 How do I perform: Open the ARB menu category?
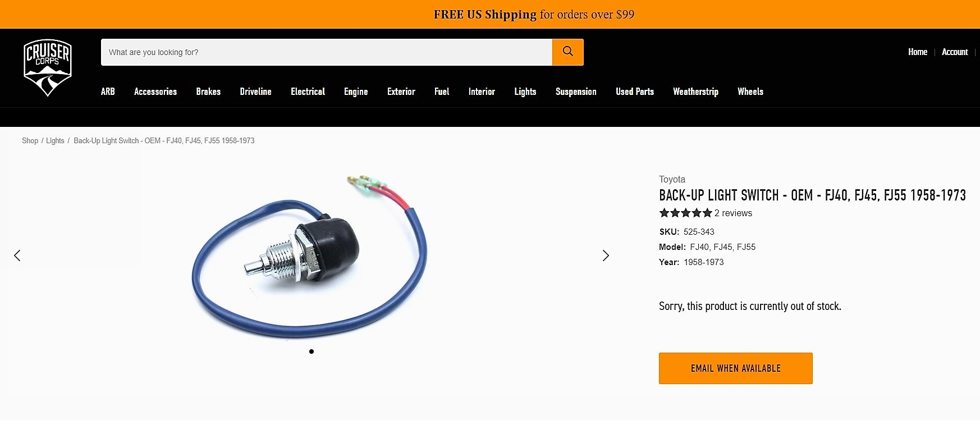click(x=108, y=92)
